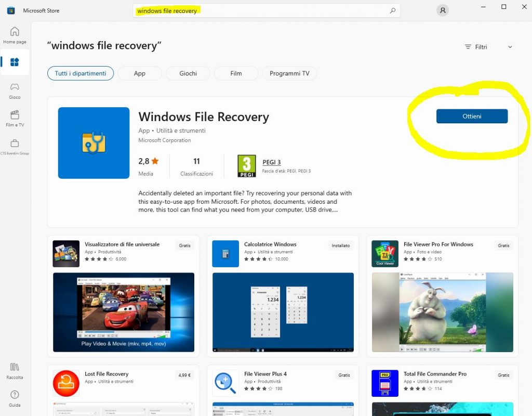Click Gratis badge on Visualizzatore di file universale

click(x=185, y=245)
